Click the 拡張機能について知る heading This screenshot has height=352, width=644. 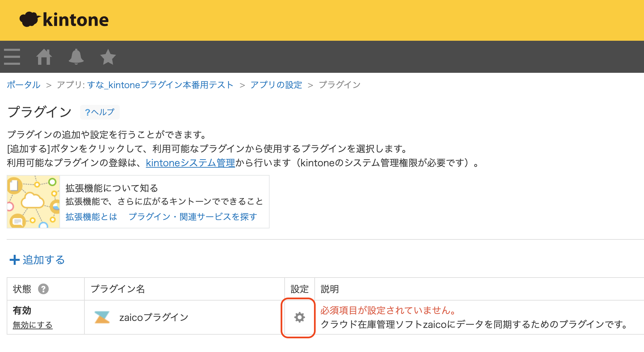click(112, 188)
